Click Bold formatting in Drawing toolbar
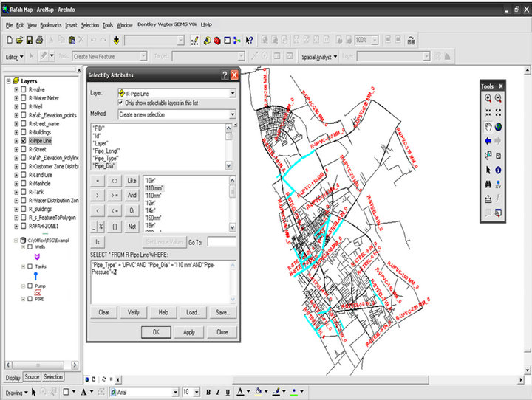Viewport: 532px width, 400px height. click(x=208, y=392)
